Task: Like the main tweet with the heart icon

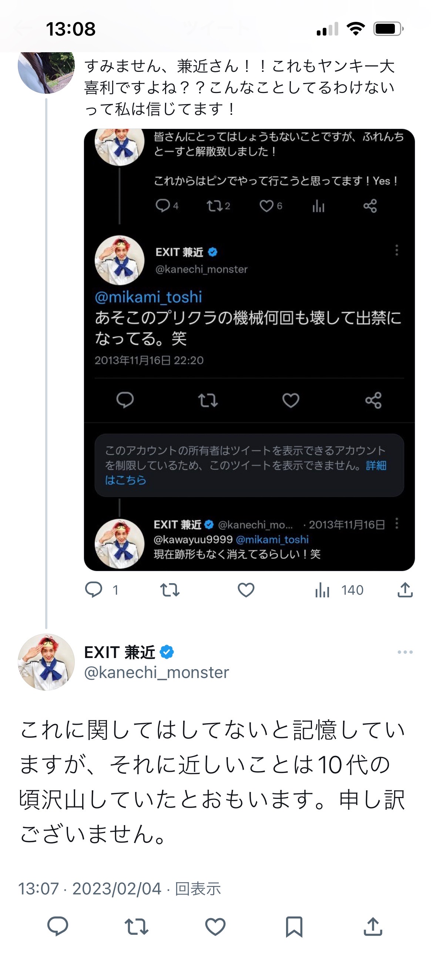Action: pos(215,926)
